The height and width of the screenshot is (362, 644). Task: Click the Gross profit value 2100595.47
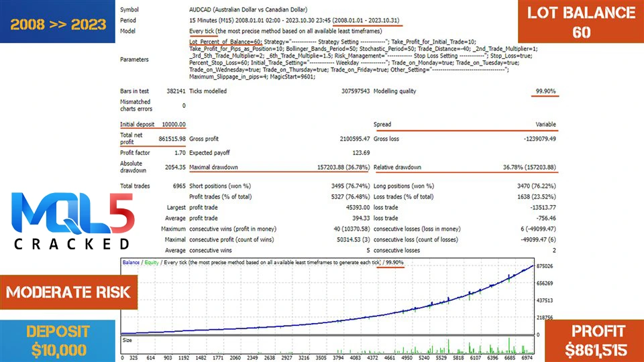354,139
